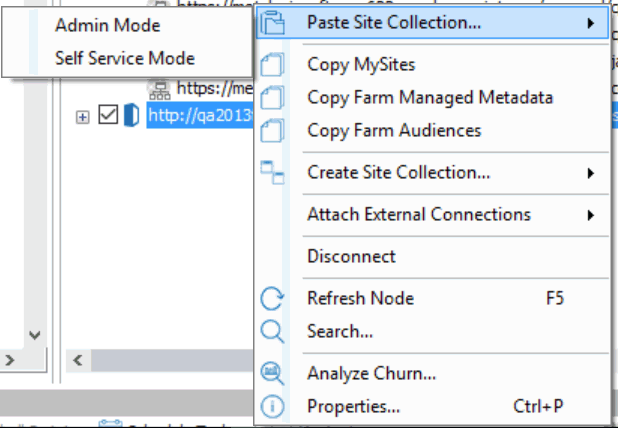Select Disconnect from the context menu

click(x=351, y=257)
